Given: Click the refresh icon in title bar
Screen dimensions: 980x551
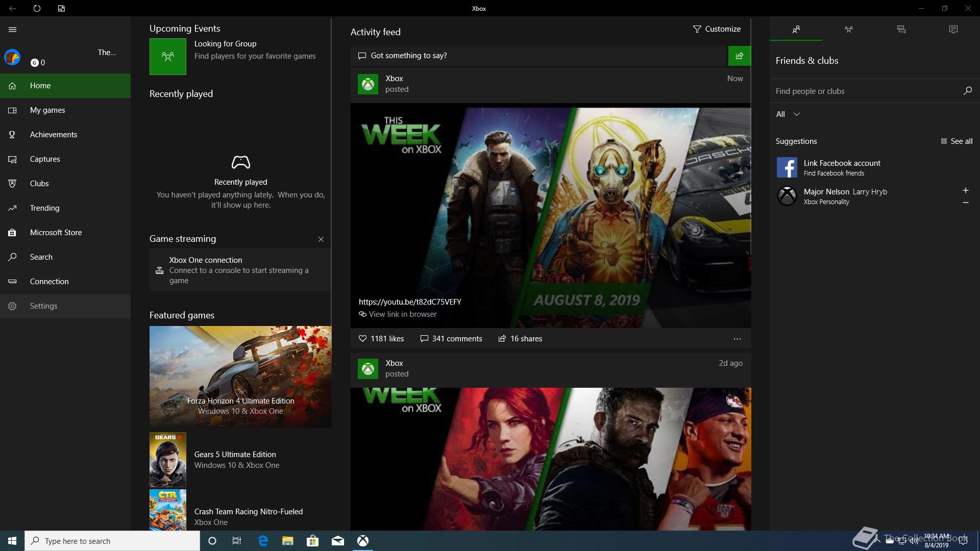Looking at the screenshot, I should click(37, 8).
